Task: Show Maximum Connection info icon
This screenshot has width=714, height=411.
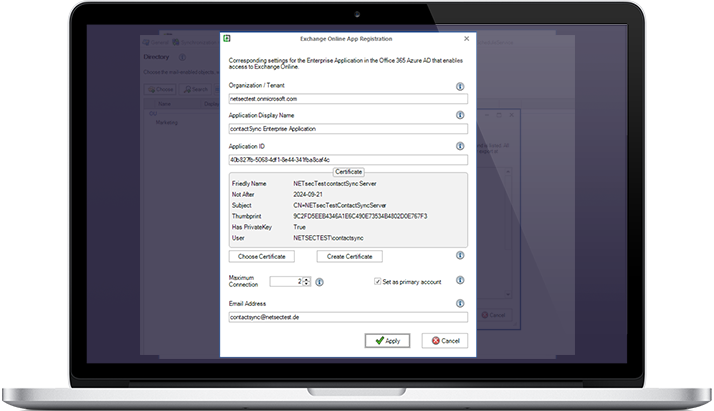Action: tap(320, 282)
